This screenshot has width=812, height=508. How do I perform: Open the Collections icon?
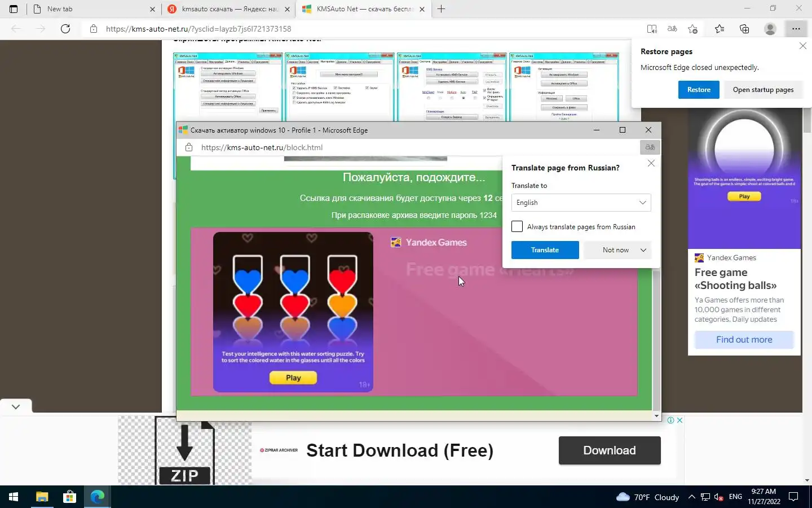(744, 29)
